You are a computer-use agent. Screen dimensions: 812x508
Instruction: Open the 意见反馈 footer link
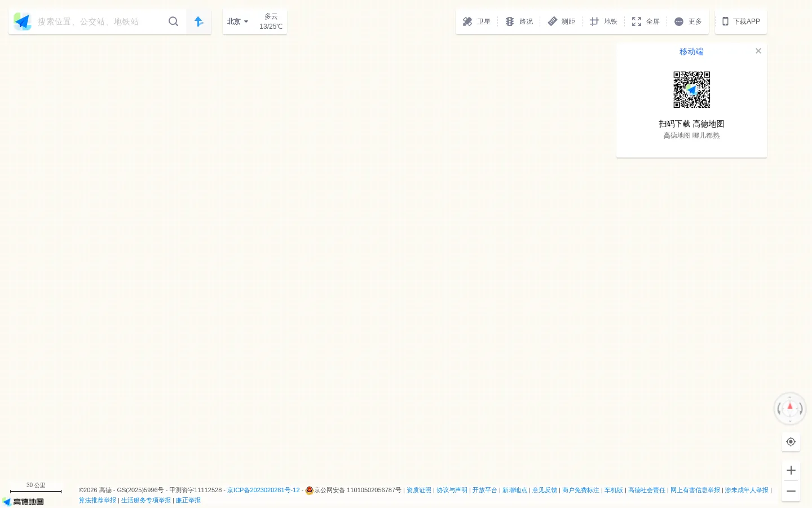coord(545,490)
